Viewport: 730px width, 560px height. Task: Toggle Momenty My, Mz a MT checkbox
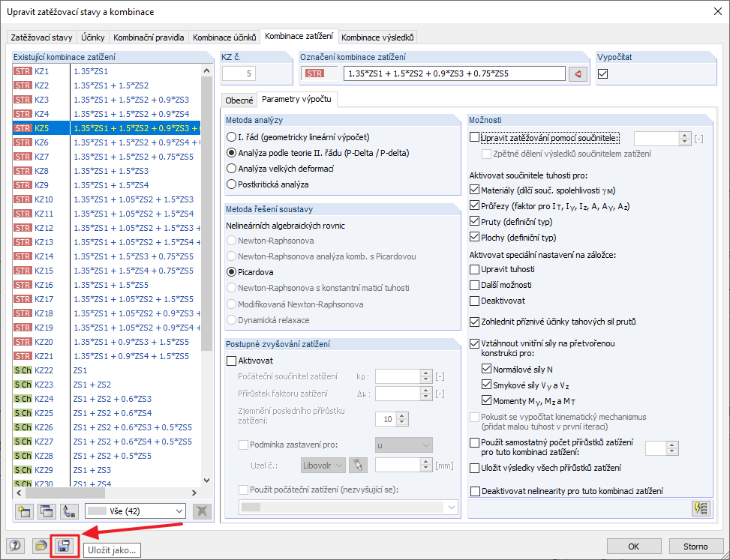coord(486,400)
